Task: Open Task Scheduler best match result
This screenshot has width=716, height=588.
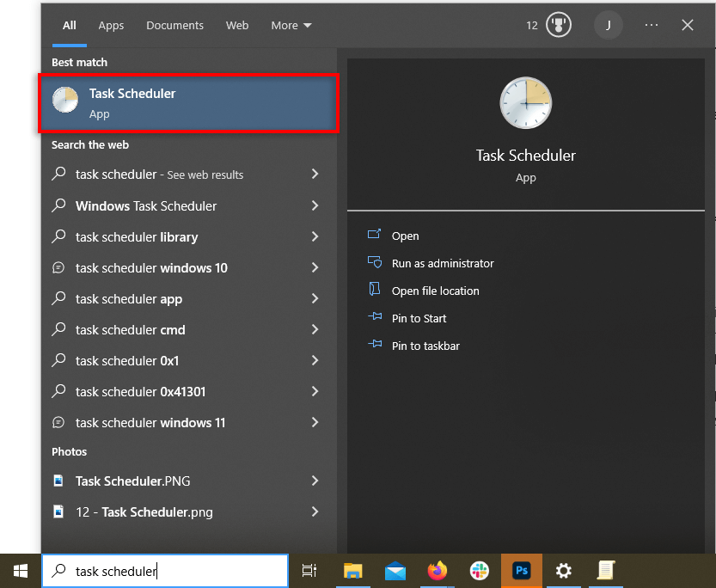Action: coord(188,103)
